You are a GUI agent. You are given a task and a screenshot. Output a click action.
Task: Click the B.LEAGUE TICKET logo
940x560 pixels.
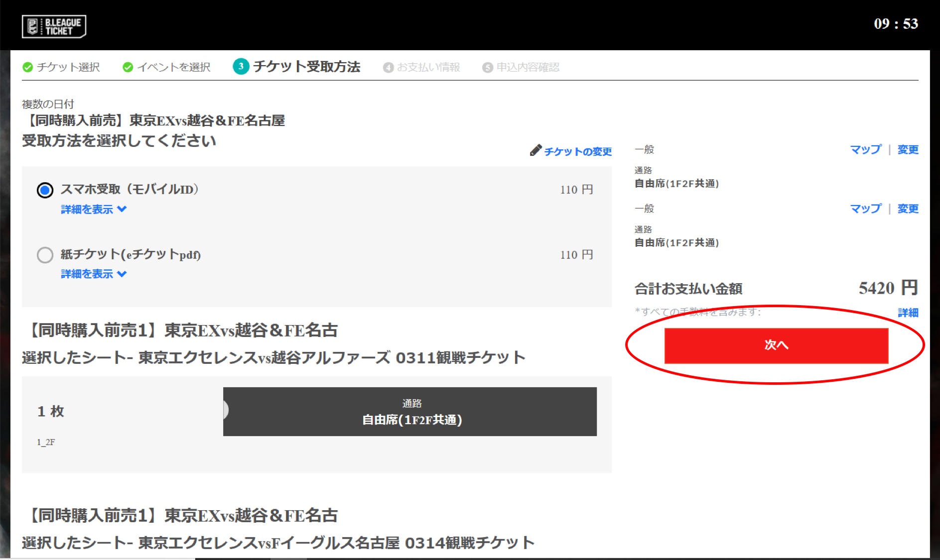(54, 26)
